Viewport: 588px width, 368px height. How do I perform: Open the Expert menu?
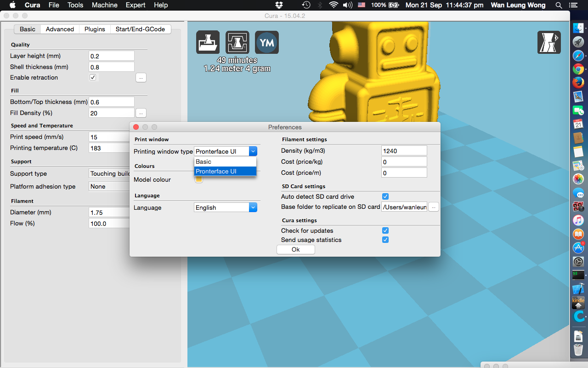pos(136,5)
